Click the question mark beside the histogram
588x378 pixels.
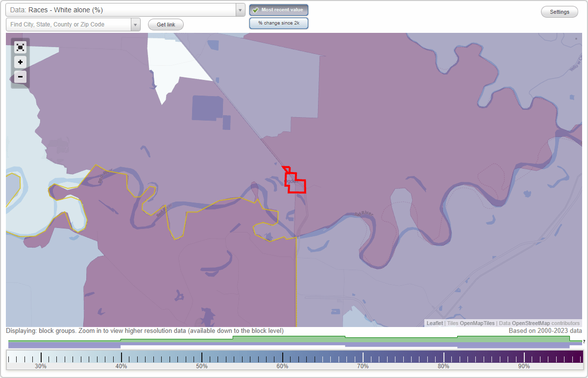click(583, 342)
